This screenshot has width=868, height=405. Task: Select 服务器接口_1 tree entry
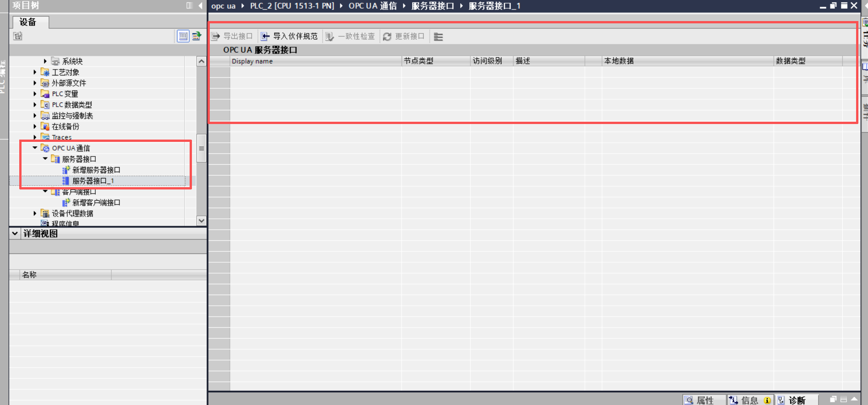click(93, 181)
